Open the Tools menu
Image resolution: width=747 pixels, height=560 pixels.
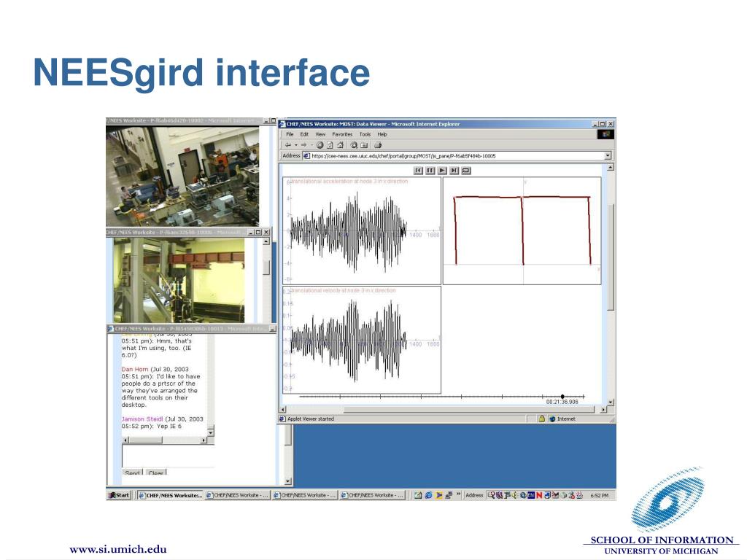(365, 134)
